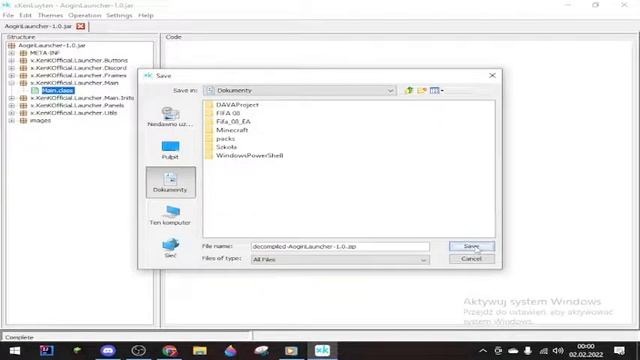
Task: Expand the Launcher.Utils package node
Action: point(11,113)
